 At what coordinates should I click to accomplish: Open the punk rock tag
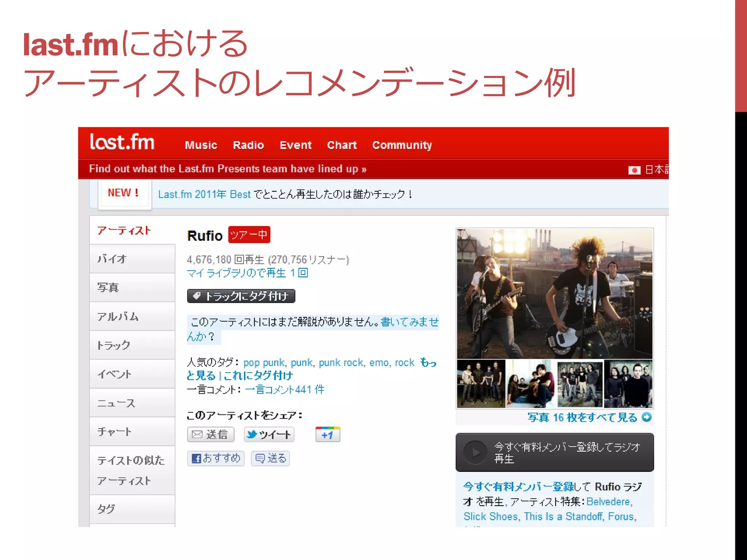(341, 363)
